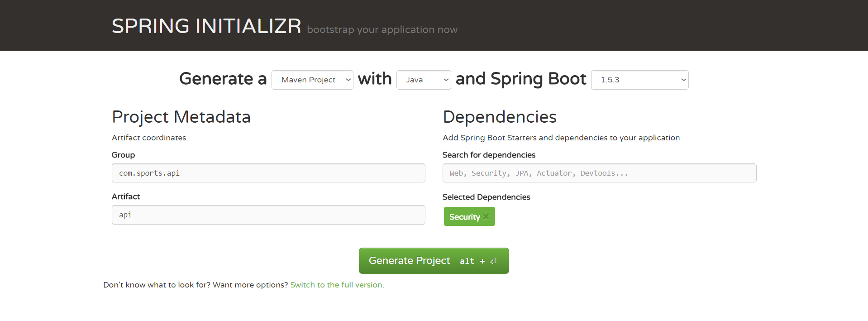868x321 pixels.
Task: Click the SPRING INITIALIZR header title
Action: (x=206, y=26)
